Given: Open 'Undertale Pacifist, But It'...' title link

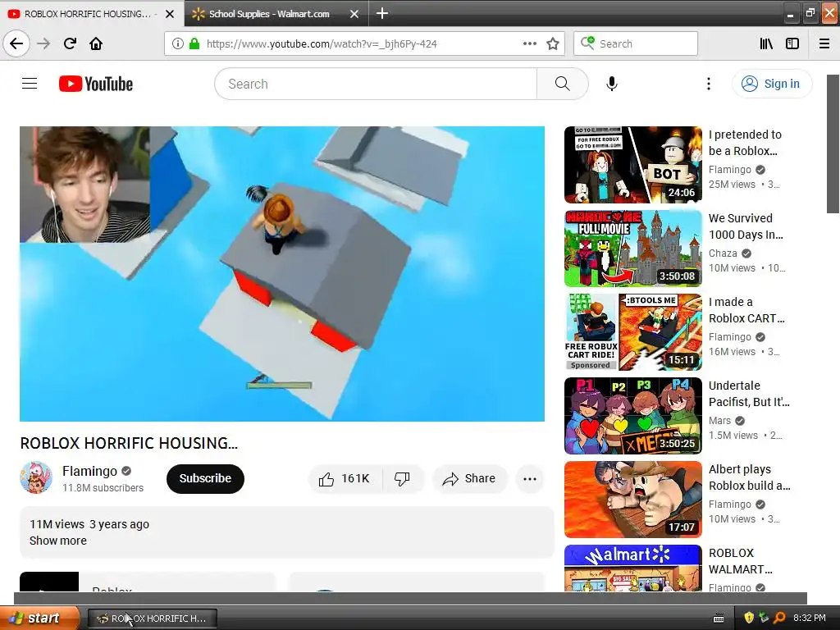Looking at the screenshot, I should pyautogui.click(x=749, y=394).
